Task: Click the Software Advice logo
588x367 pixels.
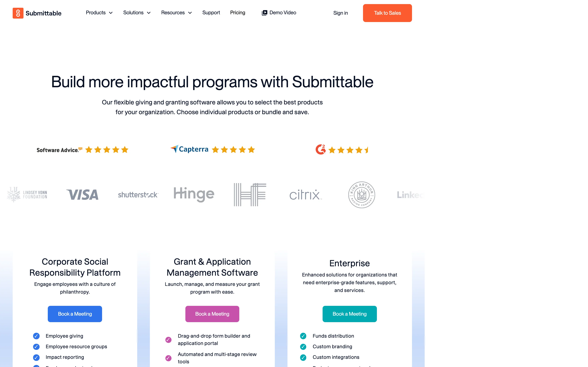Action: (x=60, y=150)
